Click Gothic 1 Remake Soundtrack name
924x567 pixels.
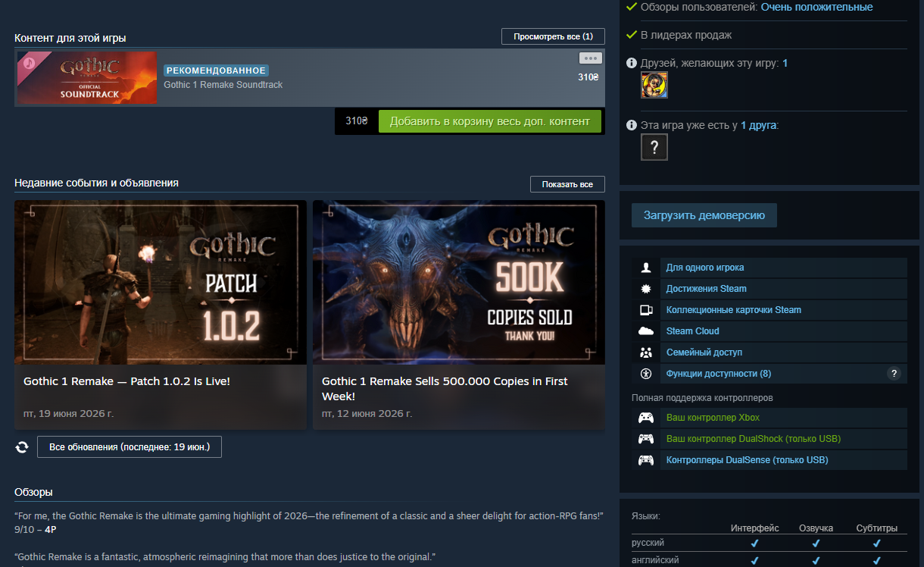coord(223,85)
